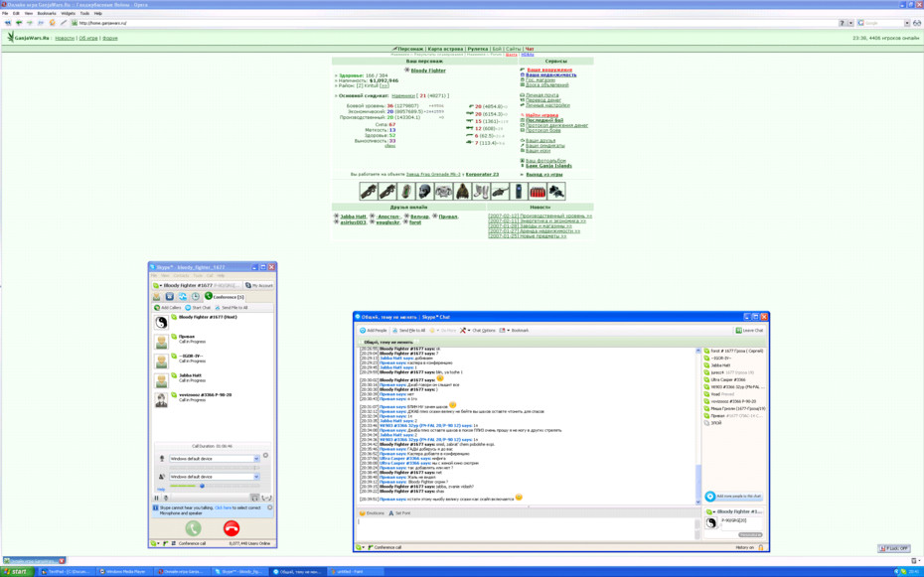
Task: Open the Skype Live tab icon
Action: 183,297
